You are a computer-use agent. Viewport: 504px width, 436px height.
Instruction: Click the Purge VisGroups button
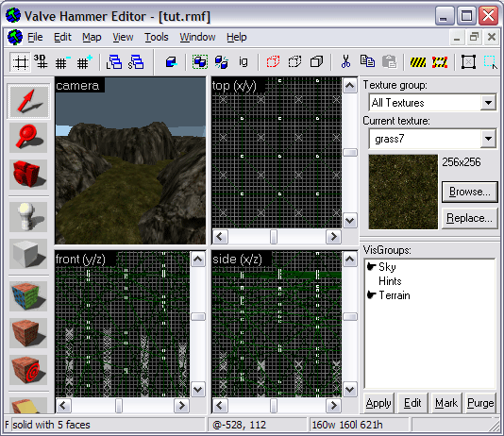(480, 403)
